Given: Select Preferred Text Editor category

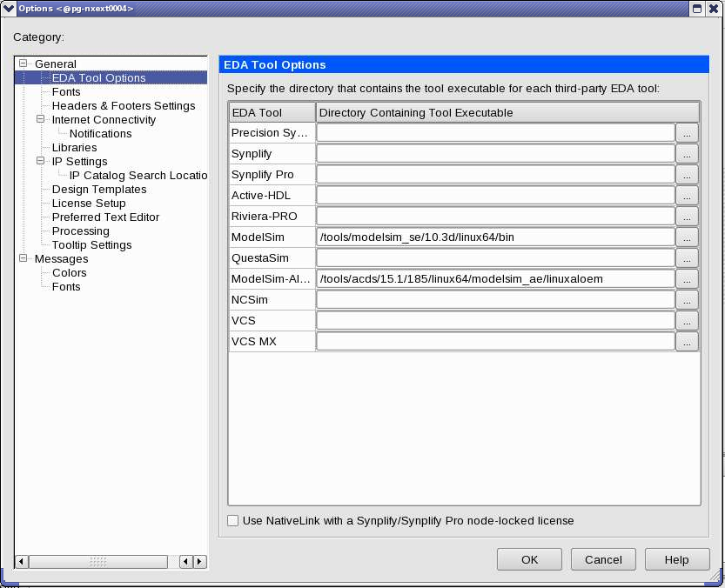Looking at the screenshot, I should click(x=105, y=217).
